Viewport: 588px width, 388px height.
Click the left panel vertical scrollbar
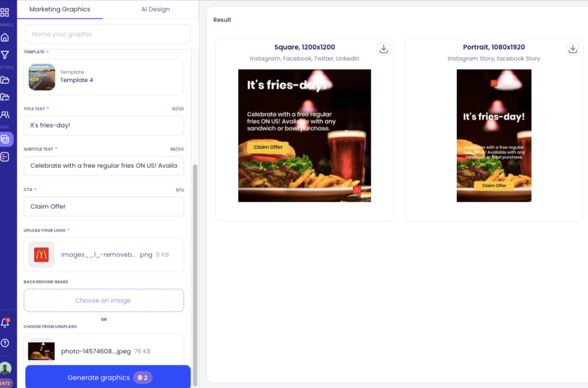[195, 276]
